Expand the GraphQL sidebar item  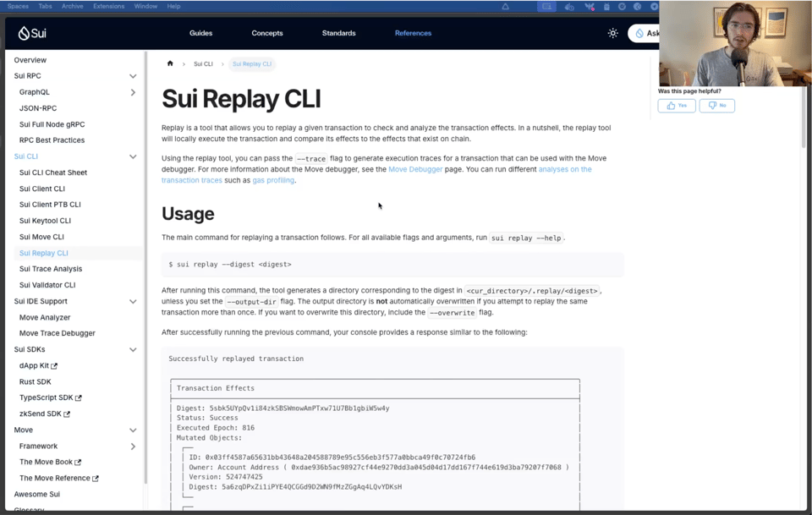133,92
